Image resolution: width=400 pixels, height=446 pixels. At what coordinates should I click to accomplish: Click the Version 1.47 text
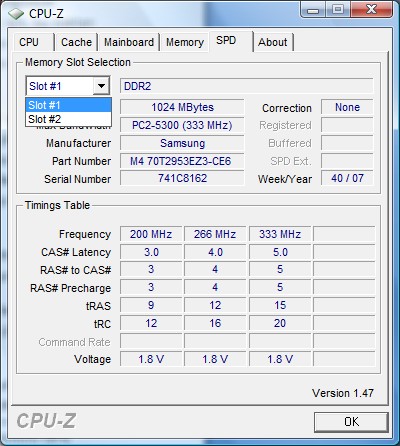343,393
